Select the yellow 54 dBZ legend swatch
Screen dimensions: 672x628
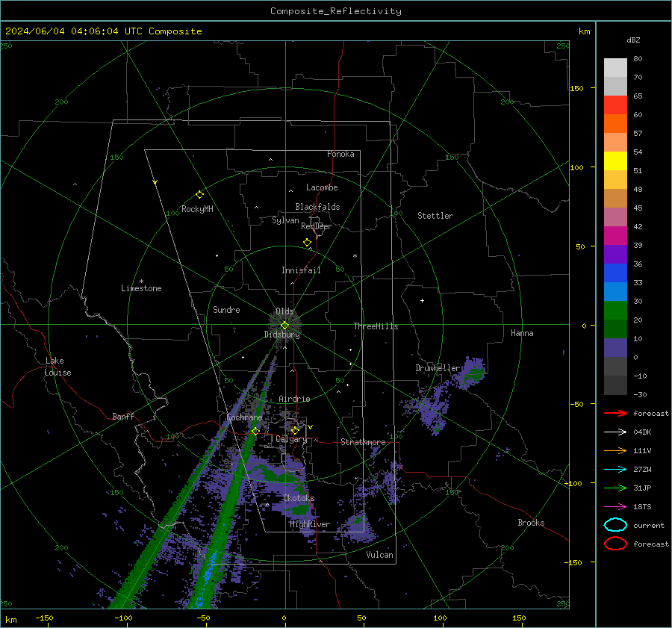[x=615, y=161]
